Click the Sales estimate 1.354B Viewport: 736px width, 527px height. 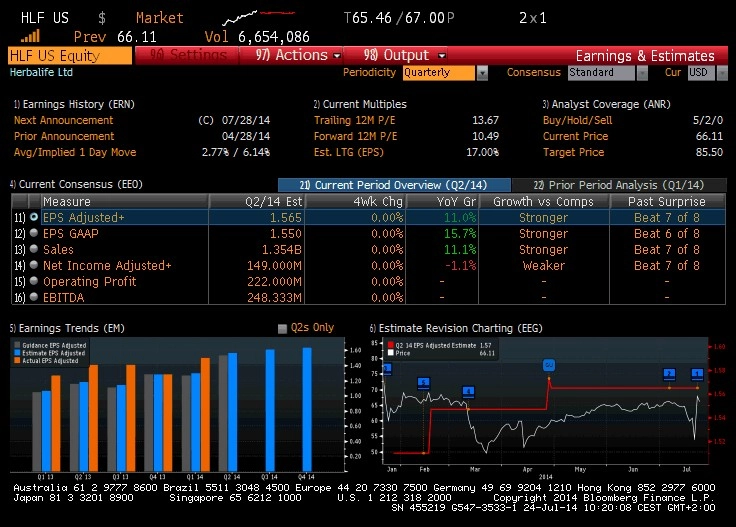(x=282, y=249)
